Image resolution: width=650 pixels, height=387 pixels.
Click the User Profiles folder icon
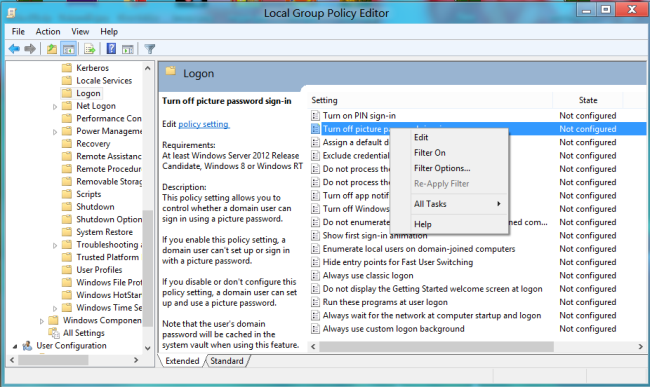click(x=67, y=270)
